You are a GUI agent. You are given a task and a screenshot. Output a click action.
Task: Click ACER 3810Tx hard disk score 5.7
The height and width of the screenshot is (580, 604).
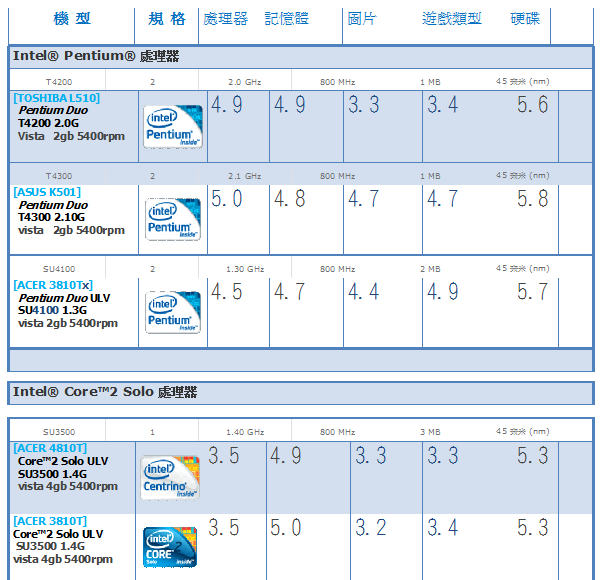pyautogui.click(x=532, y=291)
